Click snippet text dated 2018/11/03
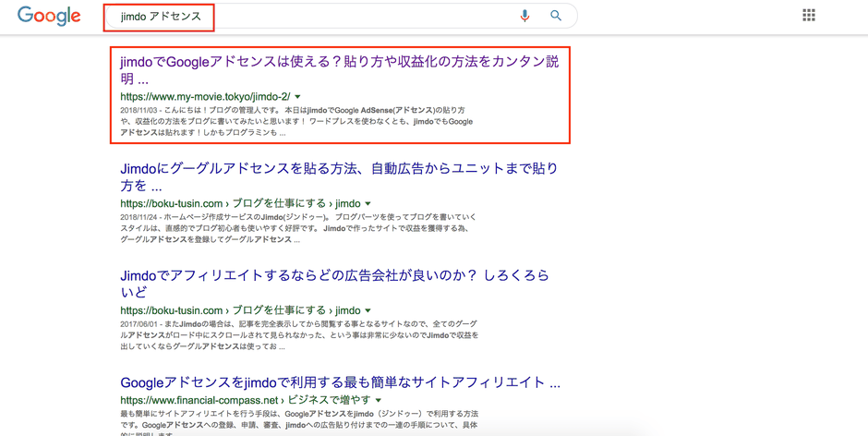The width and height of the screenshot is (868, 436). pos(296,121)
